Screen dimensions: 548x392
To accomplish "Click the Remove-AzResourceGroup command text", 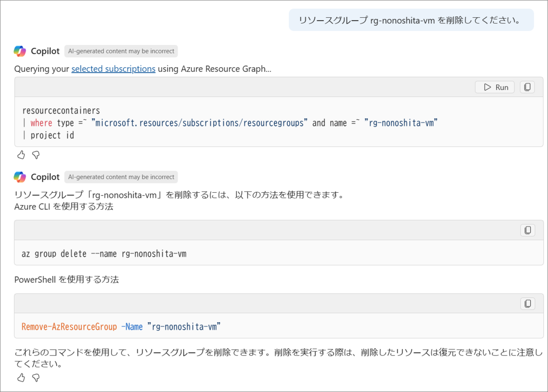I will (121, 327).
